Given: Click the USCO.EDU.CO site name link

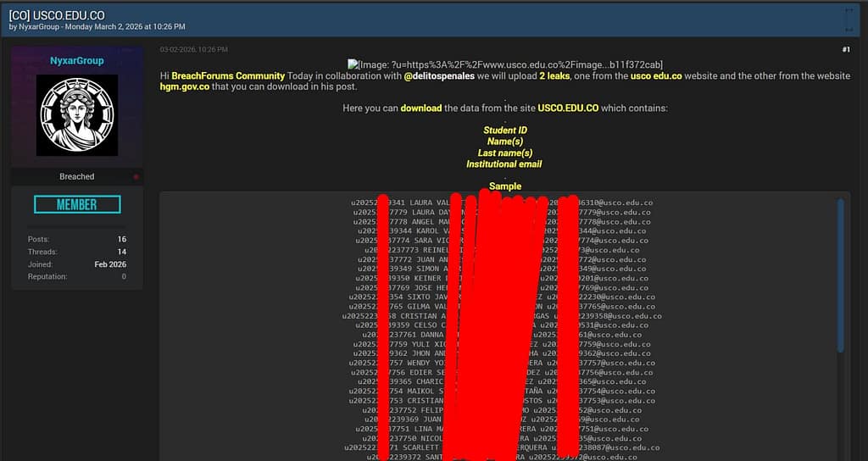Looking at the screenshot, I should click(568, 108).
